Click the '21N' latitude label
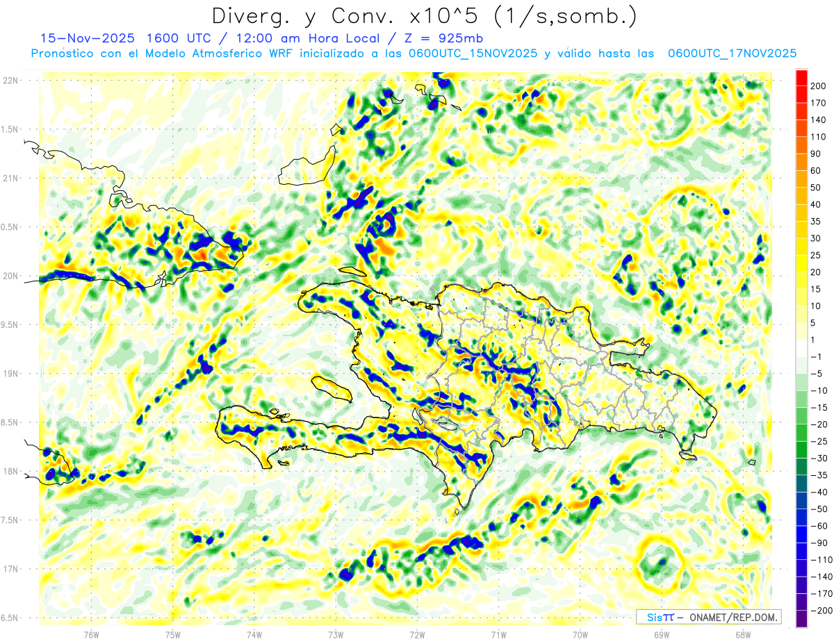Image resolution: width=834 pixels, height=644 pixels. pyautogui.click(x=10, y=178)
